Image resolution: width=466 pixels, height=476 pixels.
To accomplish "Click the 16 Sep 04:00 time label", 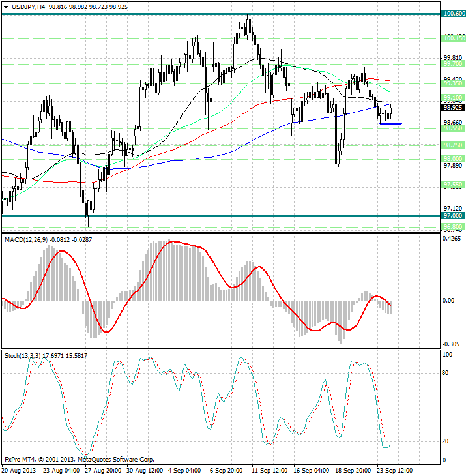I will click(312, 471).
